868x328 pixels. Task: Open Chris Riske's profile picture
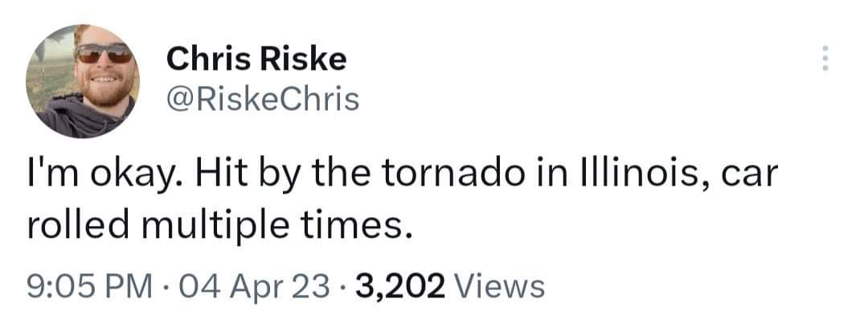(83, 81)
